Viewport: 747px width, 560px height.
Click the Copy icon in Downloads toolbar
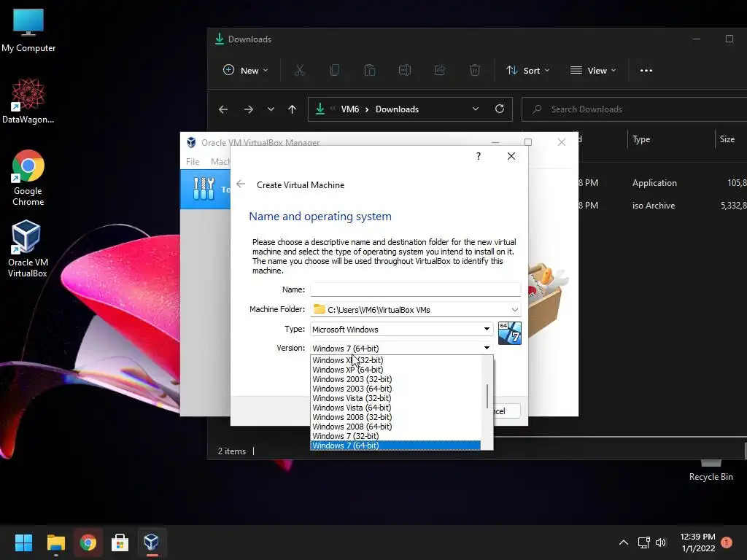pyautogui.click(x=335, y=71)
